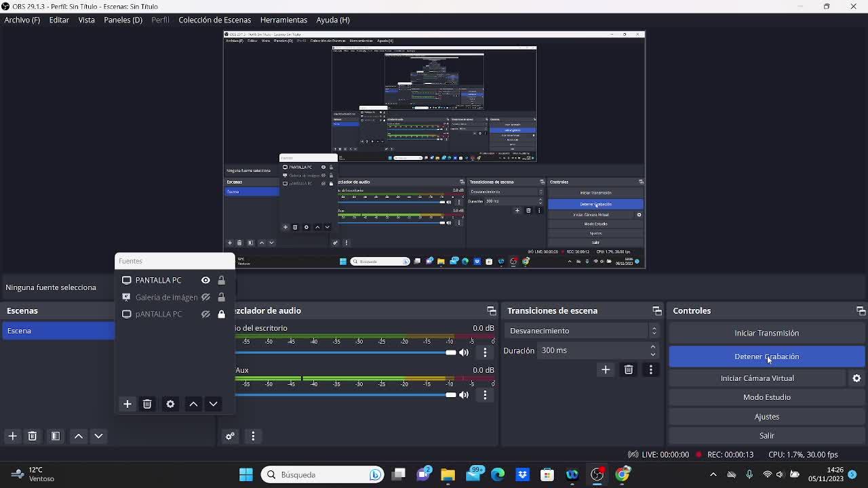This screenshot has height=488, width=868.
Task: Open Dropbox from the taskbar
Action: tap(522, 474)
